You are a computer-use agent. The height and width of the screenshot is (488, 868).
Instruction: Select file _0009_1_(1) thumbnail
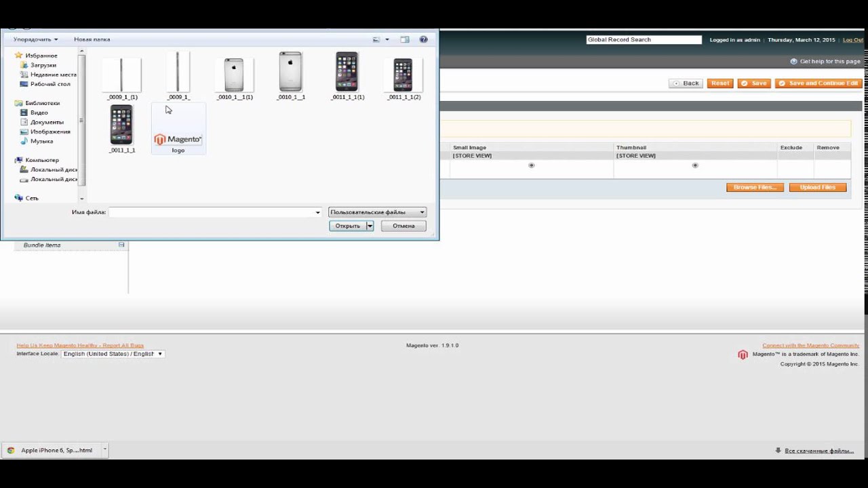click(x=122, y=76)
